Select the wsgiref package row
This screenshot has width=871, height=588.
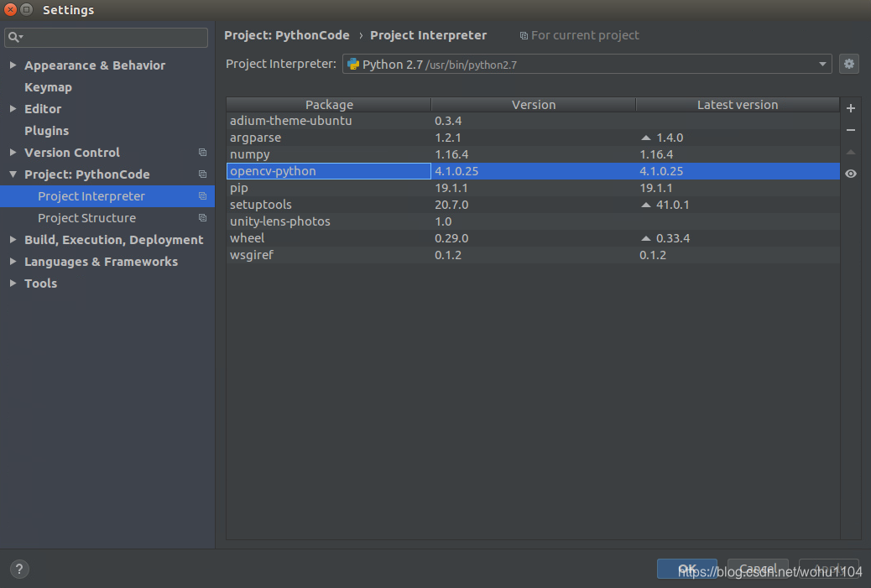pos(534,255)
